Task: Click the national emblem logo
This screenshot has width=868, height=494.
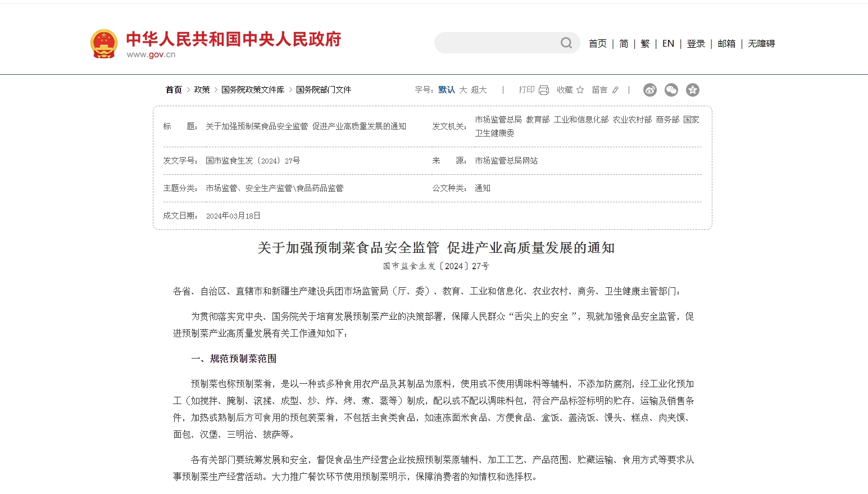Action: (x=104, y=44)
